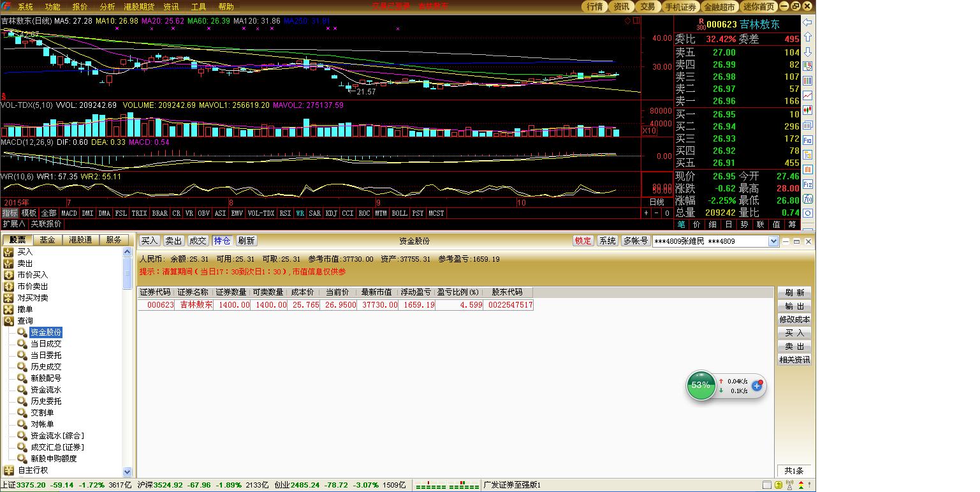Click the 吉林敖东 holdings row name cell
This screenshot has height=492, width=980.
click(194, 305)
